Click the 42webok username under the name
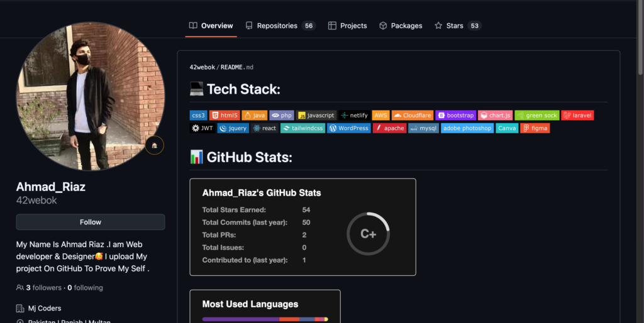Viewport: 644px width, 323px height. coord(36,200)
